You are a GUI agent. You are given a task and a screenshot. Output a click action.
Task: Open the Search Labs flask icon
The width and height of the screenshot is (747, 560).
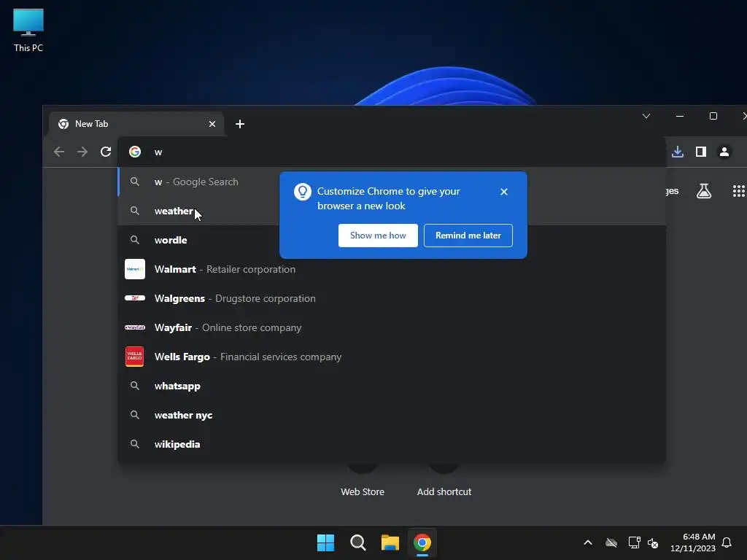(x=704, y=191)
